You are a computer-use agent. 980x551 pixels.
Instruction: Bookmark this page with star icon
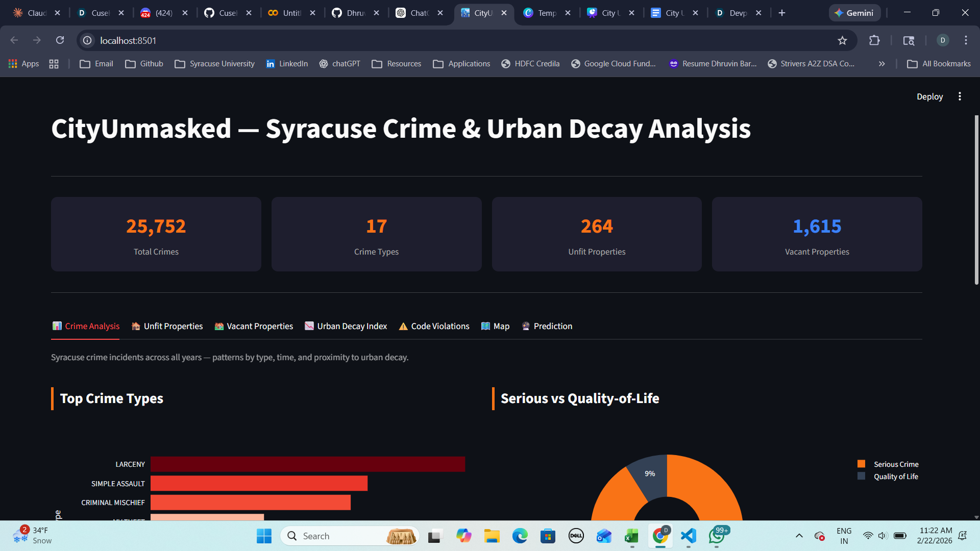pyautogui.click(x=842, y=40)
